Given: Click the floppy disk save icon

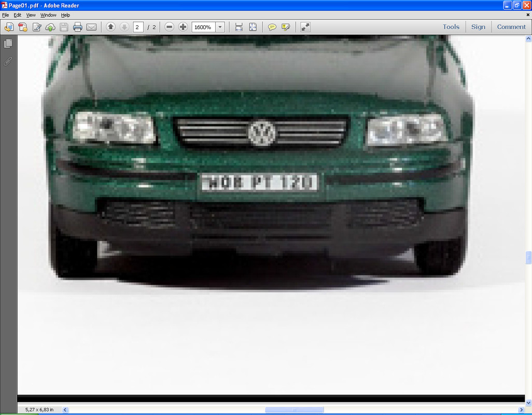Looking at the screenshot, I should [x=64, y=27].
